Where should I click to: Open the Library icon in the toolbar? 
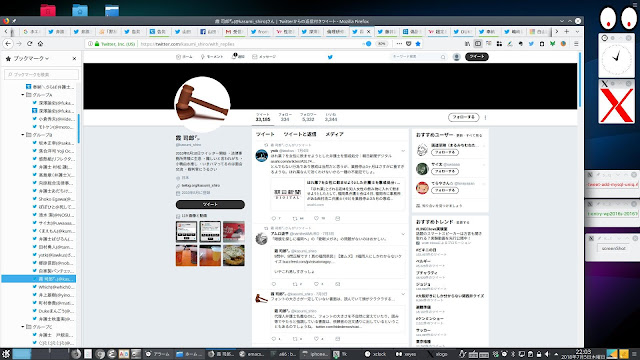467,44
